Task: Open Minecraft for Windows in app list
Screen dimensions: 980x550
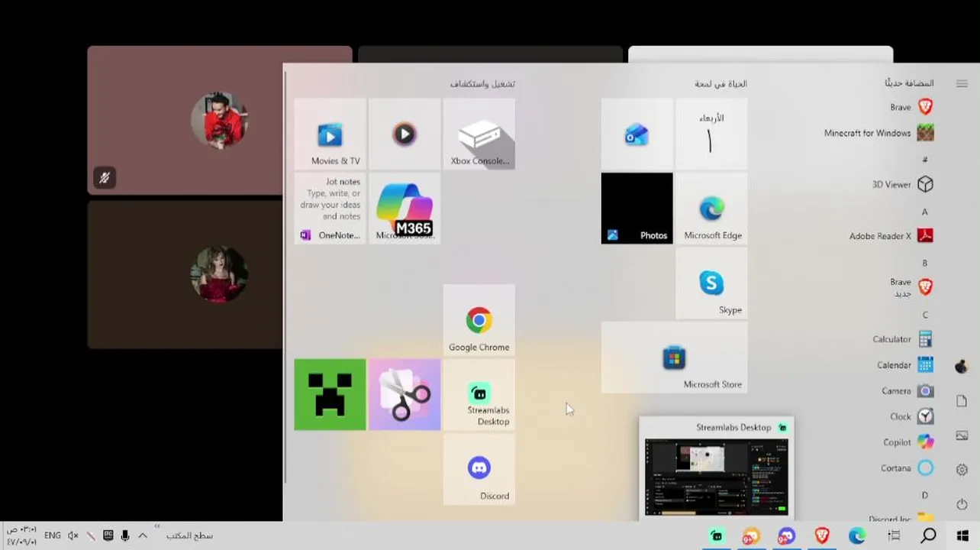Action: 878,133
